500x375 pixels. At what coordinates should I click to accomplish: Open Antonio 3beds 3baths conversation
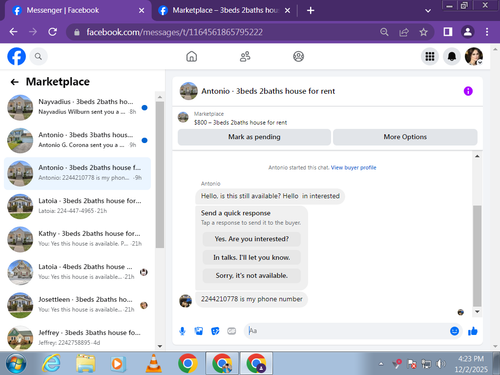tap(77, 140)
